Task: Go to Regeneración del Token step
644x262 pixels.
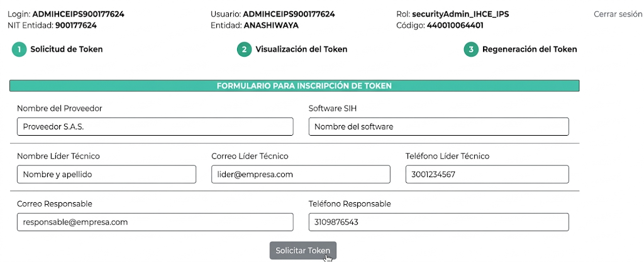Action: [x=529, y=50]
